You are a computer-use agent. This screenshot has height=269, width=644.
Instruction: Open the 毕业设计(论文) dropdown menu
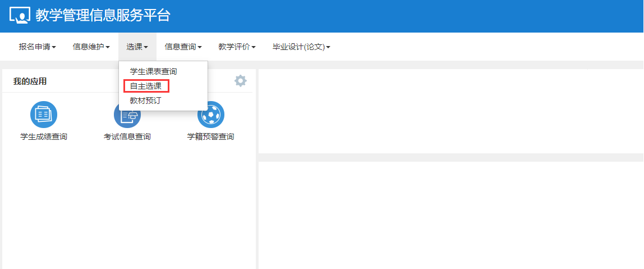301,47
